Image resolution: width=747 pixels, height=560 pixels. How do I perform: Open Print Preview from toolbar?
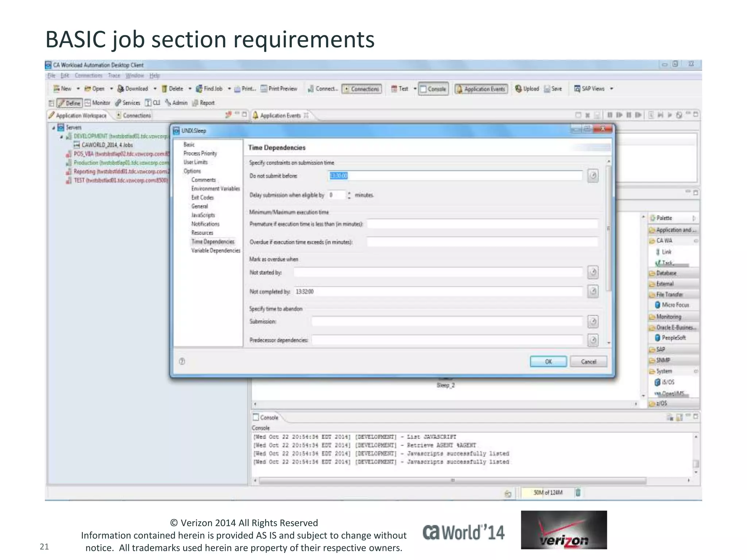(x=279, y=89)
